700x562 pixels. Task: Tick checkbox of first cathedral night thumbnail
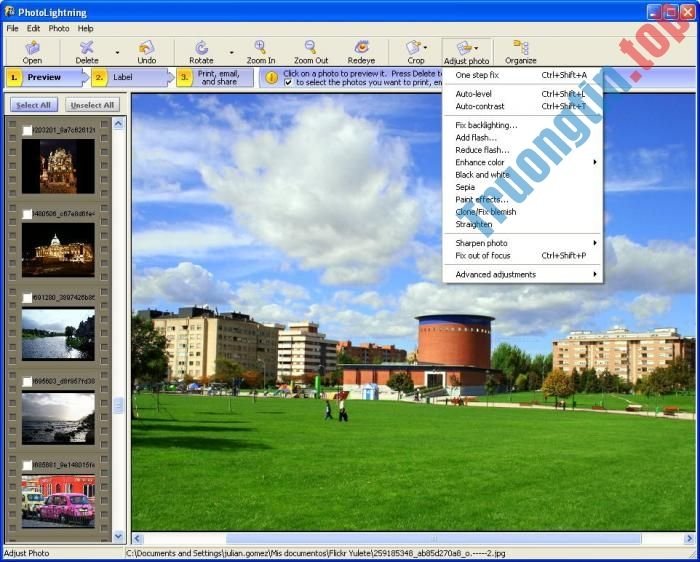[27, 130]
